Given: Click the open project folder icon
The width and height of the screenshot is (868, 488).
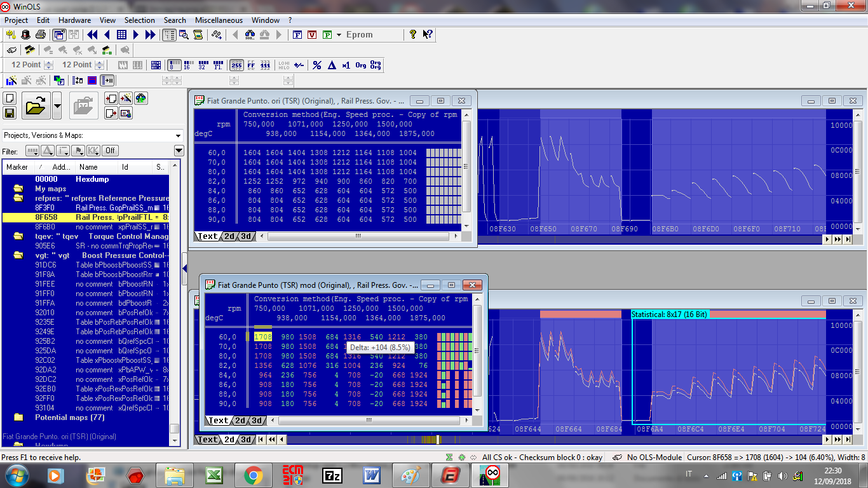Looking at the screenshot, I should 36,105.
